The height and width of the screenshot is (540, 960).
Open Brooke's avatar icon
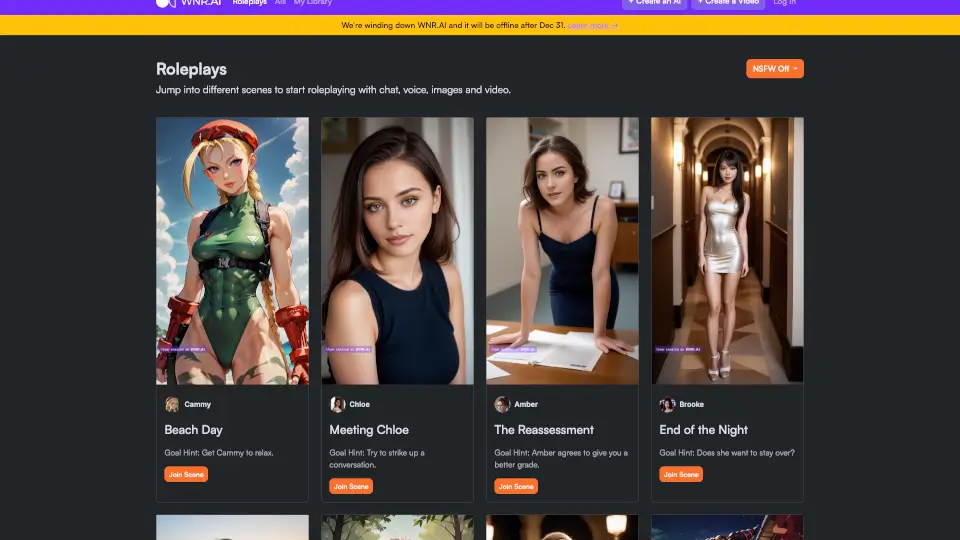[667, 405]
